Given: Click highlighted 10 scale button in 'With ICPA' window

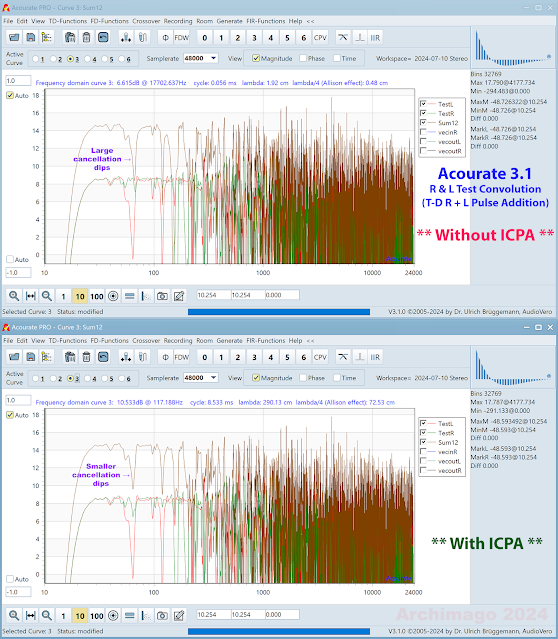Looking at the screenshot, I should pos(80,616).
